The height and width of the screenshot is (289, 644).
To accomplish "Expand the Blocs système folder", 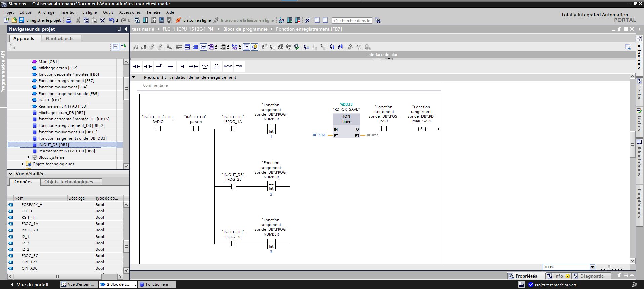I will (x=29, y=157).
